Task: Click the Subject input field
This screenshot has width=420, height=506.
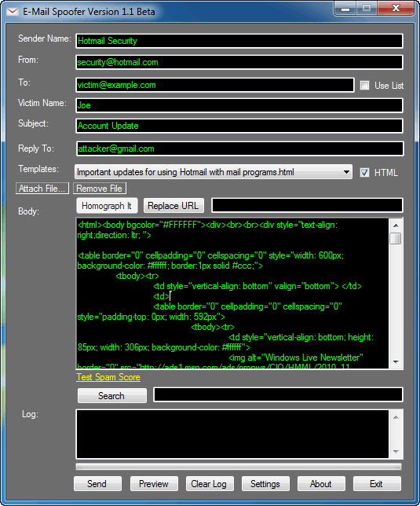Action: [239, 126]
